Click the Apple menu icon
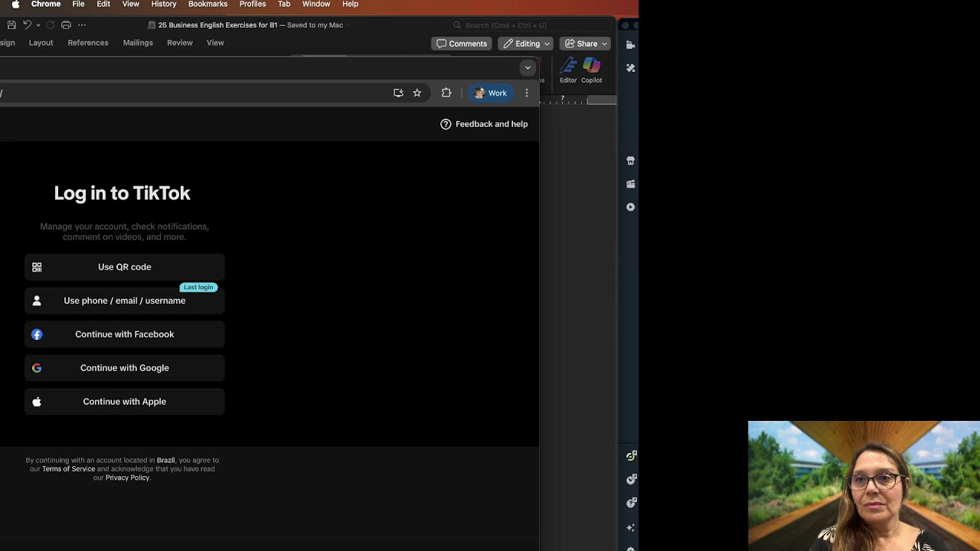Viewport: 980px width, 551px height. (15, 5)
